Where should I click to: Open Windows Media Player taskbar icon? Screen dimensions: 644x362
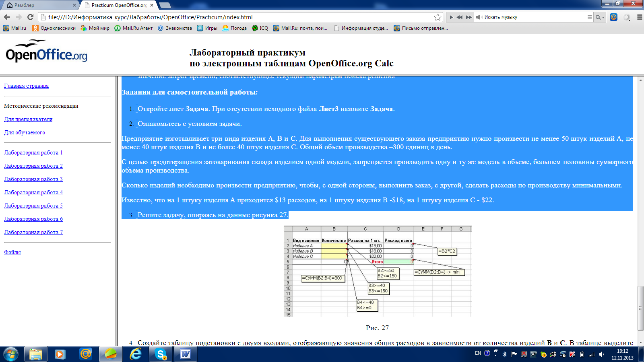click(x=60, y=354)
